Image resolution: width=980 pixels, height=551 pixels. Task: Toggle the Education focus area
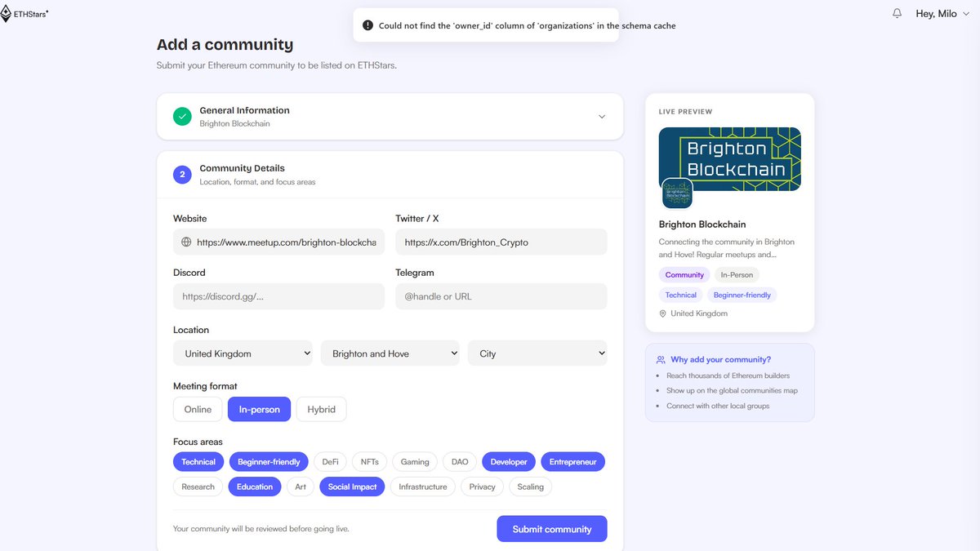[255, 487]
